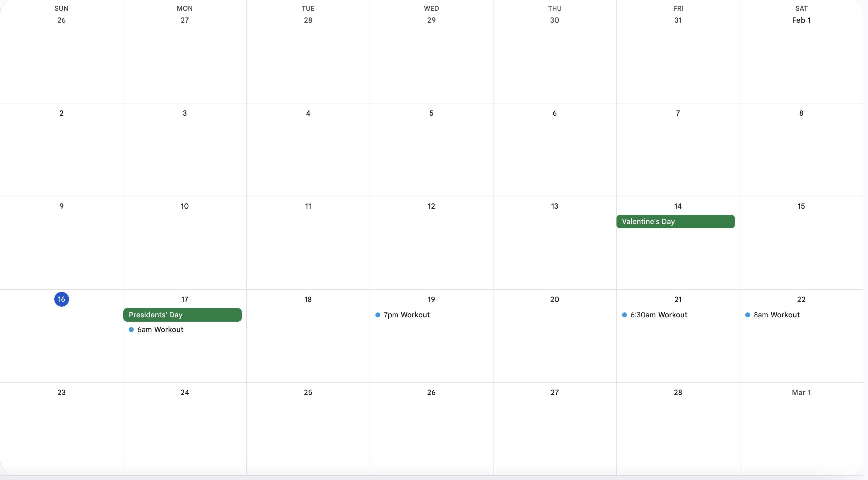Open the 7pm Workout event

(x=406, y=315)
